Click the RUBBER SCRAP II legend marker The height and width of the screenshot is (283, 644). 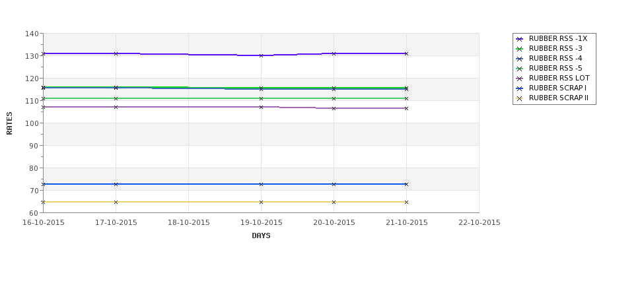[520, 98]
